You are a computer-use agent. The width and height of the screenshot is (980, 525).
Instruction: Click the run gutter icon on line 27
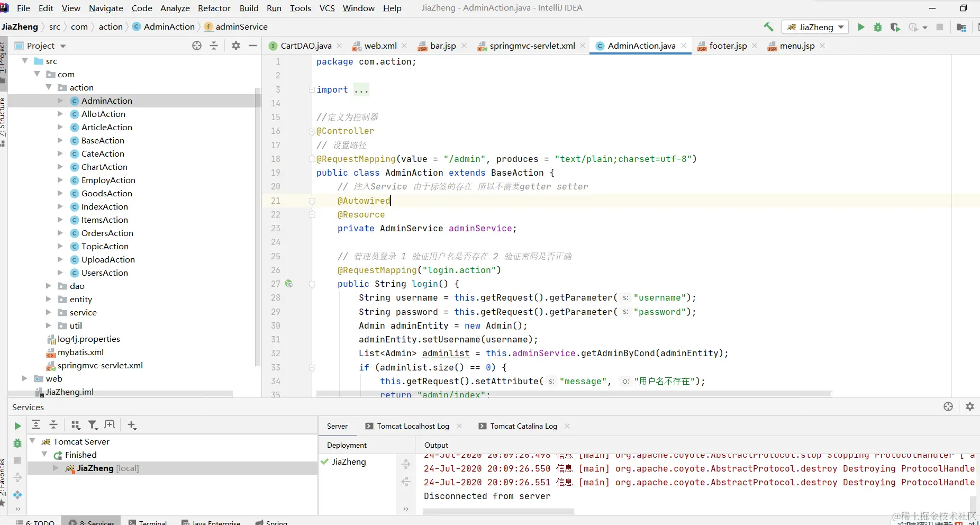pyautogui.click(x=289, y=284)
